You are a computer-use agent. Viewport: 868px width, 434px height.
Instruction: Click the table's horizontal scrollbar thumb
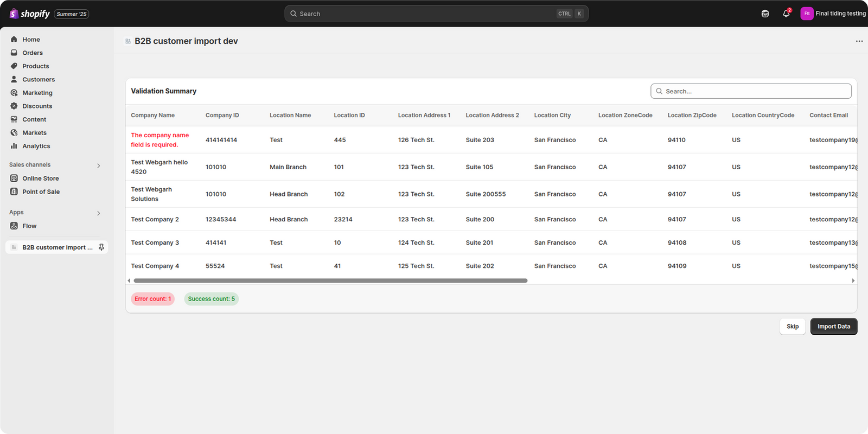pos(330,280)
